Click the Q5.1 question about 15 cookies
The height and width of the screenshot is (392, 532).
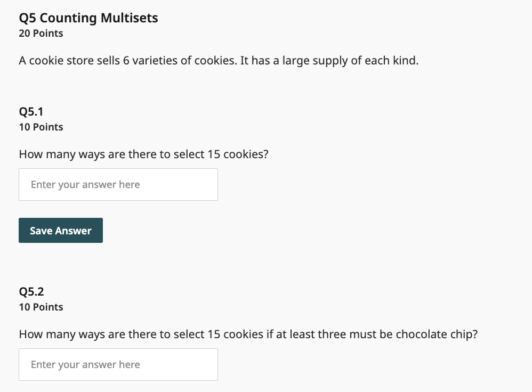pyautogui.click(x=143, y=154)
